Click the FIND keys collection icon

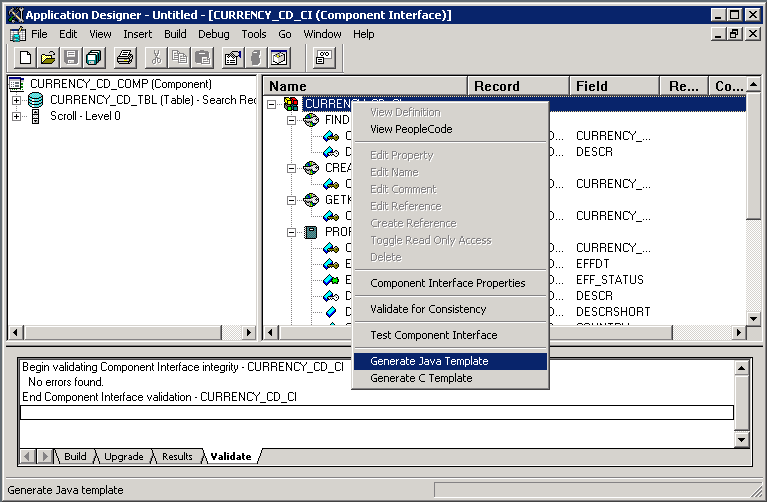[311, 120]
